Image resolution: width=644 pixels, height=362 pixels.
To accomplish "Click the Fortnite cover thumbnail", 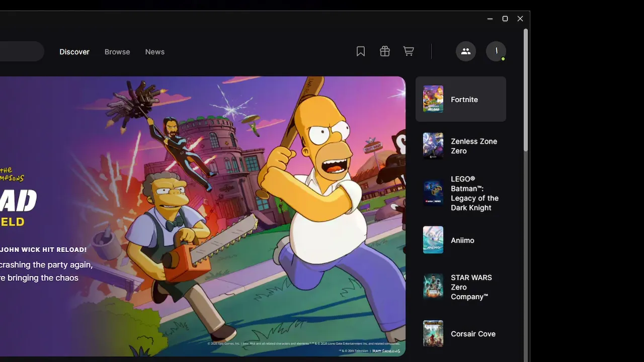I will (x=433, y=99).
